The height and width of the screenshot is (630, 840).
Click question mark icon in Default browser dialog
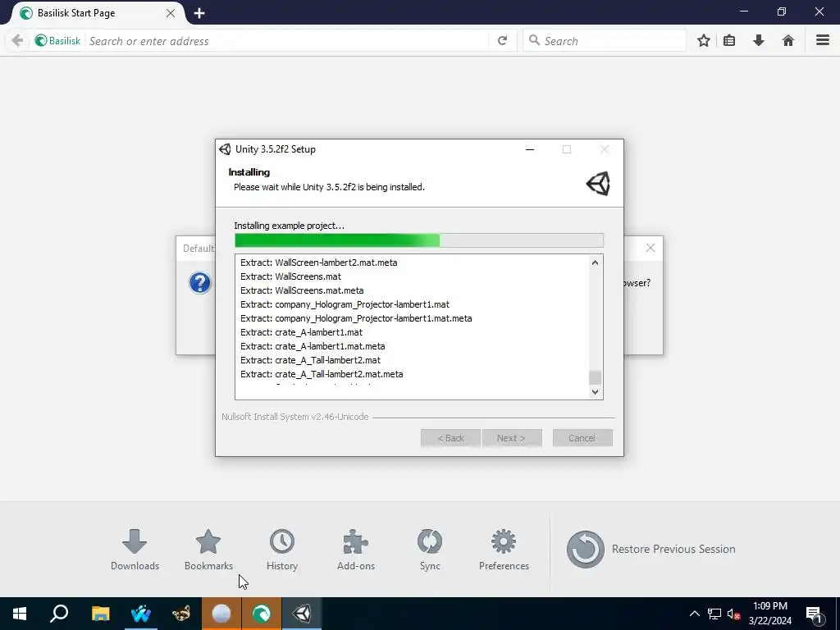pos(200,283)
